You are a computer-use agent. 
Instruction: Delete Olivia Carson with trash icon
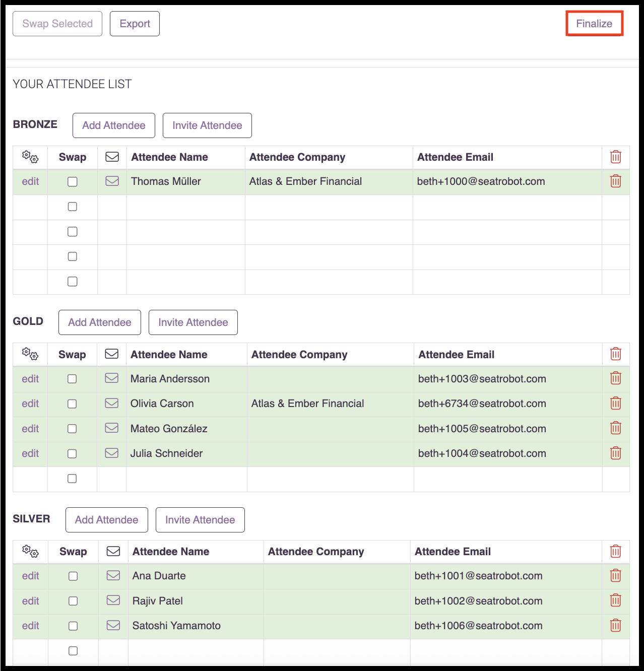(616, 403)
